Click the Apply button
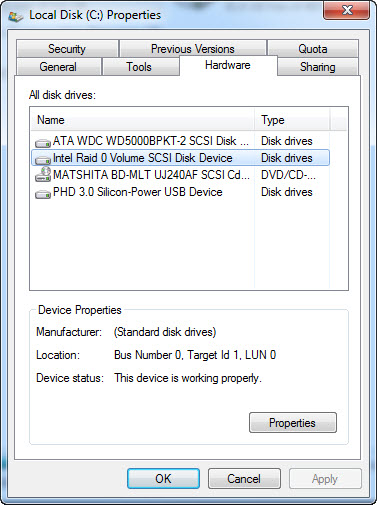 (325, 479)
